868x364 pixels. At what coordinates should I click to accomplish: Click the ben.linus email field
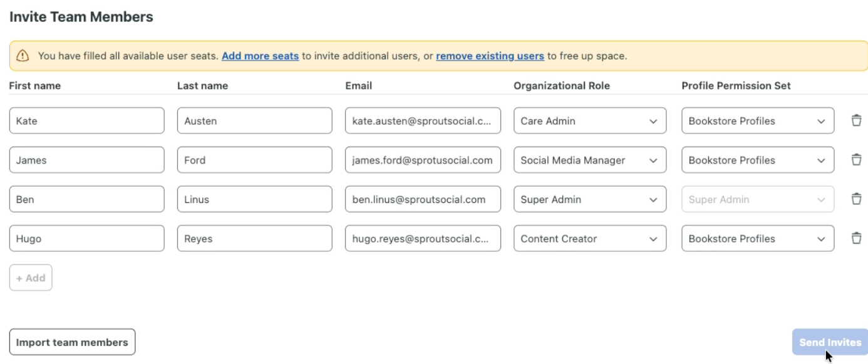point(423,199)
